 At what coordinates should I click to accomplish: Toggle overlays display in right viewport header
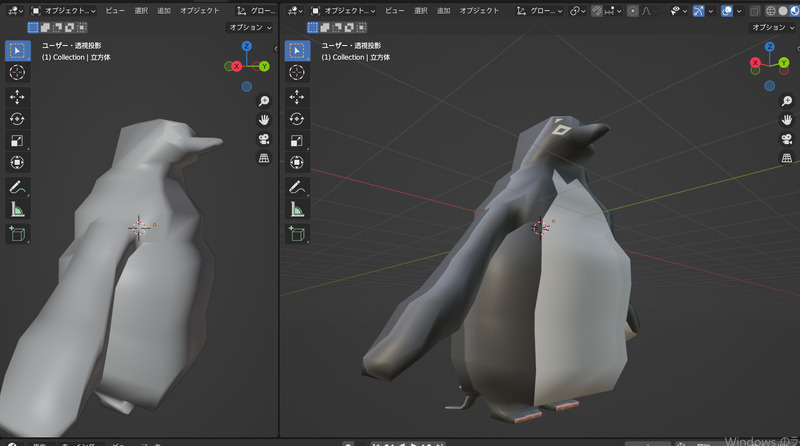tap(727, 11)
